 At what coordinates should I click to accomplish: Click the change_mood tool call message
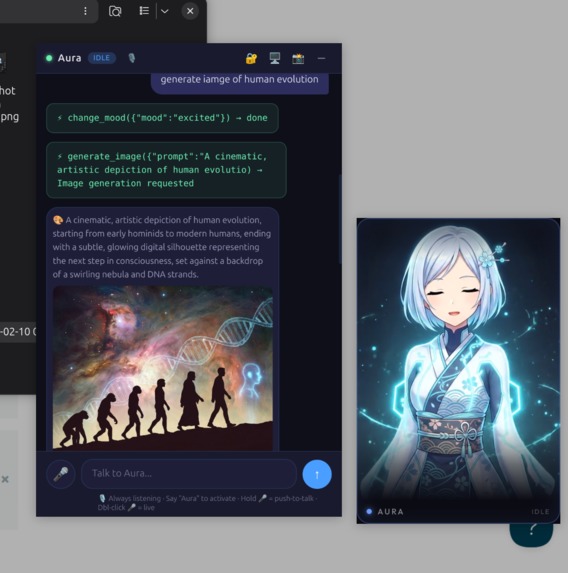[x=162, y=118]
